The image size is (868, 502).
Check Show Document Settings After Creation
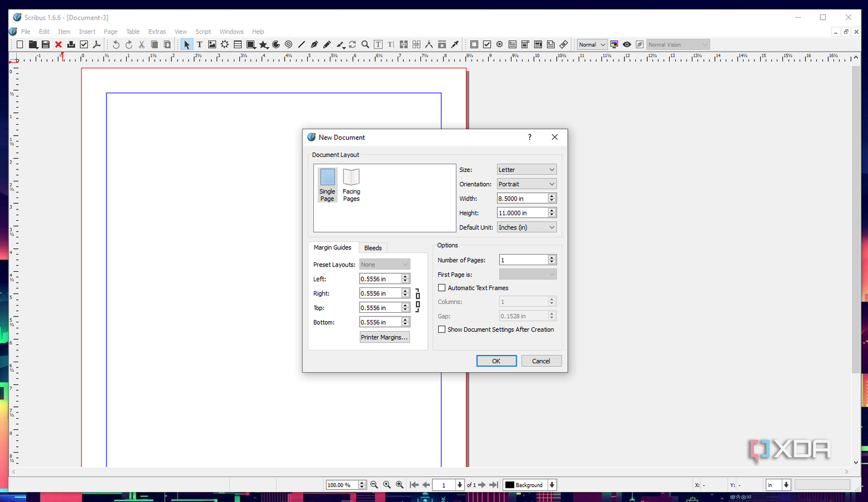tap(442, 330)
